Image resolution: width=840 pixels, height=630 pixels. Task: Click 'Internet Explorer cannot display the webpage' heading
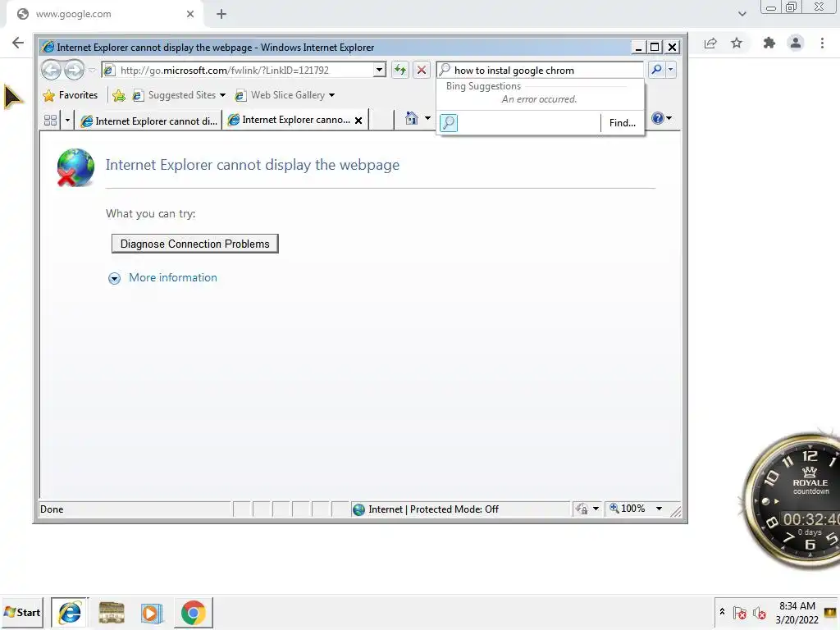coord(253,164)
